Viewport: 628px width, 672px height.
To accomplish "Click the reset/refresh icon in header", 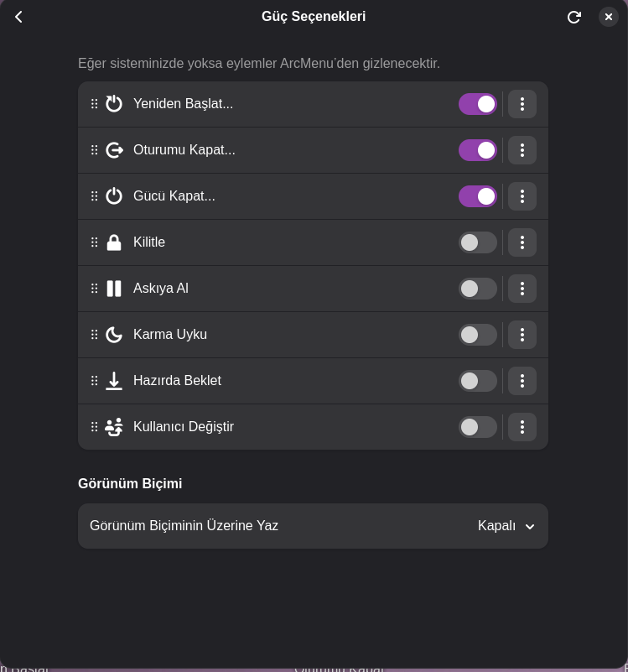I will tap(574, 17).
